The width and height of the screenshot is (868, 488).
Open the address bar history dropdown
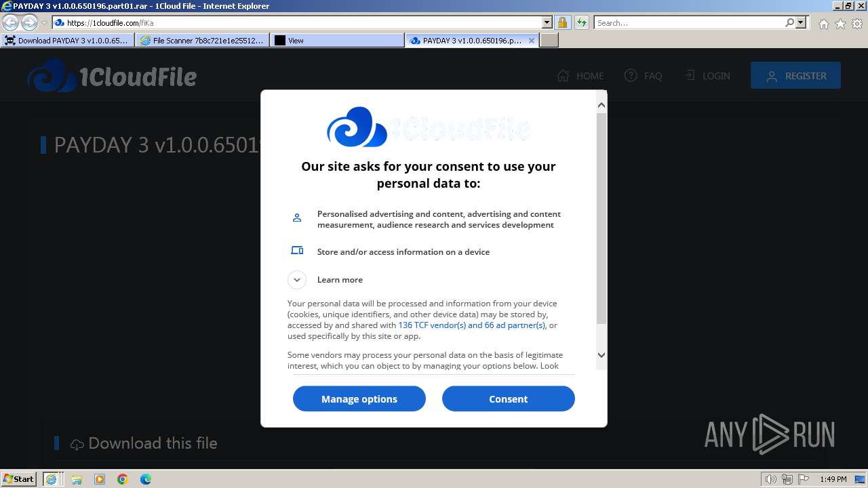[547, 22]
